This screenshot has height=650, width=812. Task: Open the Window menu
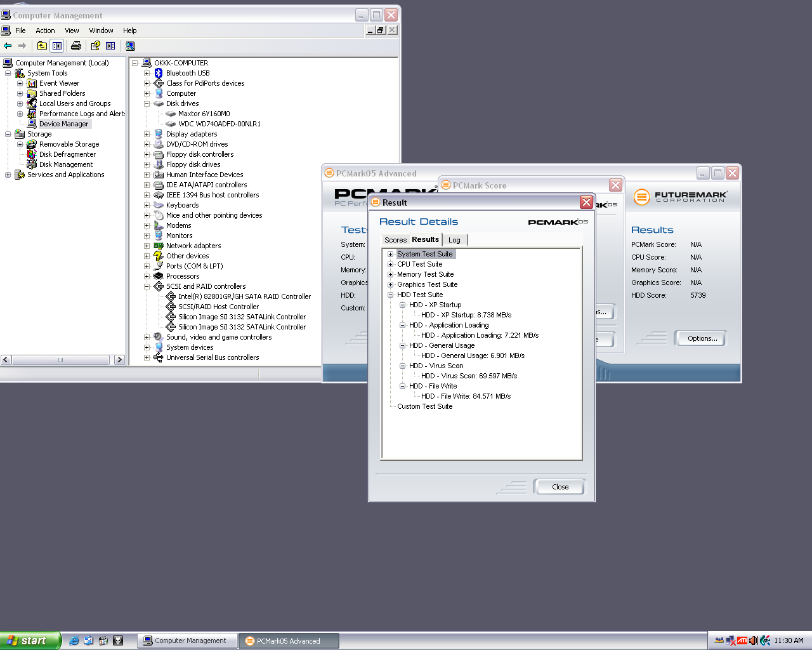pyautogui.click(x=101, y=30)
